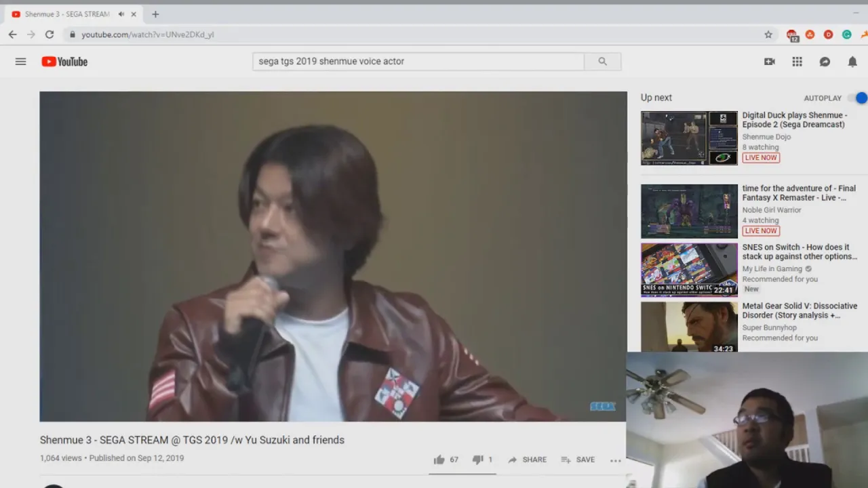Like the video with thumbs up
Screen dimensions: 868x488
click(x=446, y=460)
